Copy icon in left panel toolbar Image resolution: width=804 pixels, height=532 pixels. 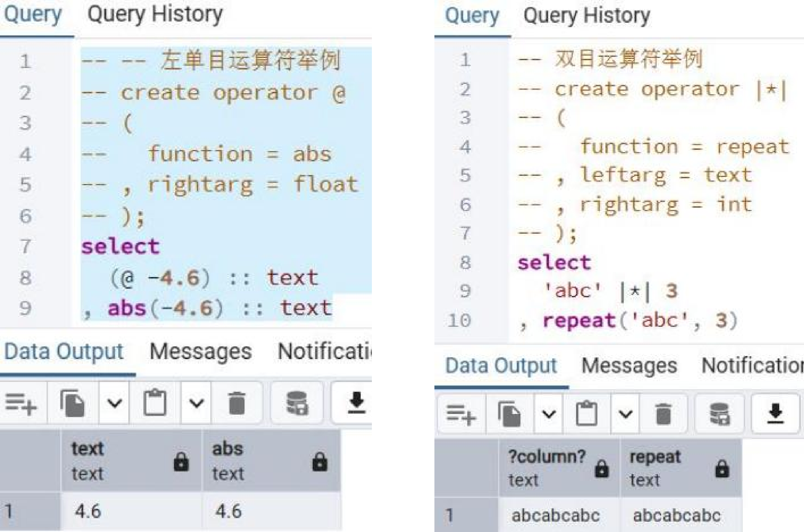(x=72, y=403)
